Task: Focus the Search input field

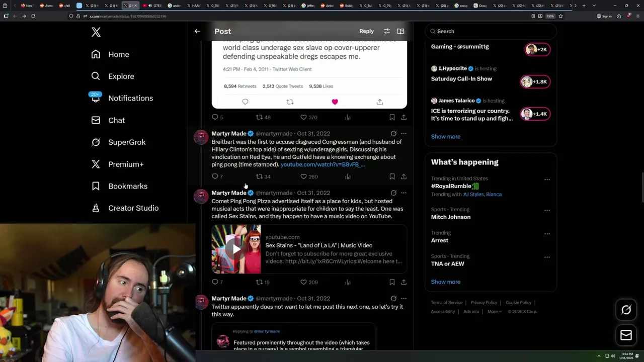Action: point(491,31)
